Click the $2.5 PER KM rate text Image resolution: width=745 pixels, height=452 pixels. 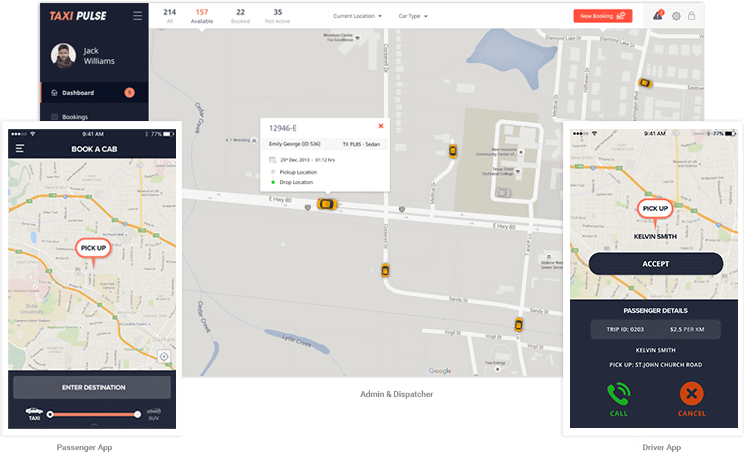(687, 329)
